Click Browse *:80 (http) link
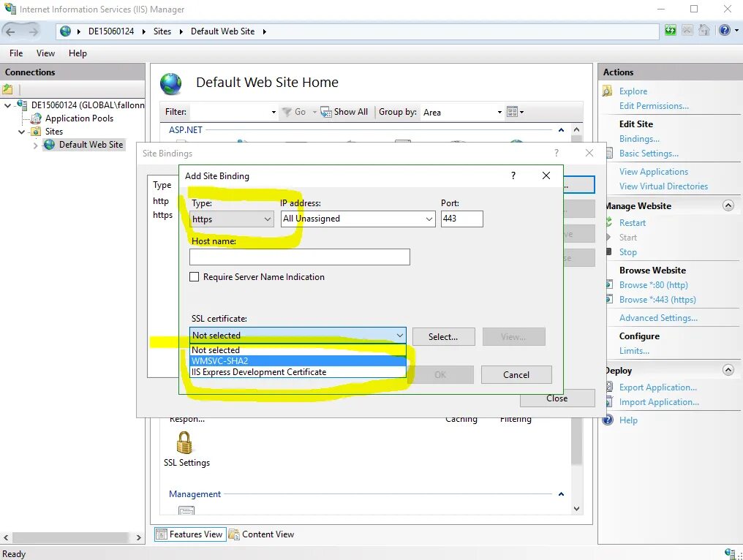Image resolution: width=743 pixels, height=560 pixels. coord(654,284)
